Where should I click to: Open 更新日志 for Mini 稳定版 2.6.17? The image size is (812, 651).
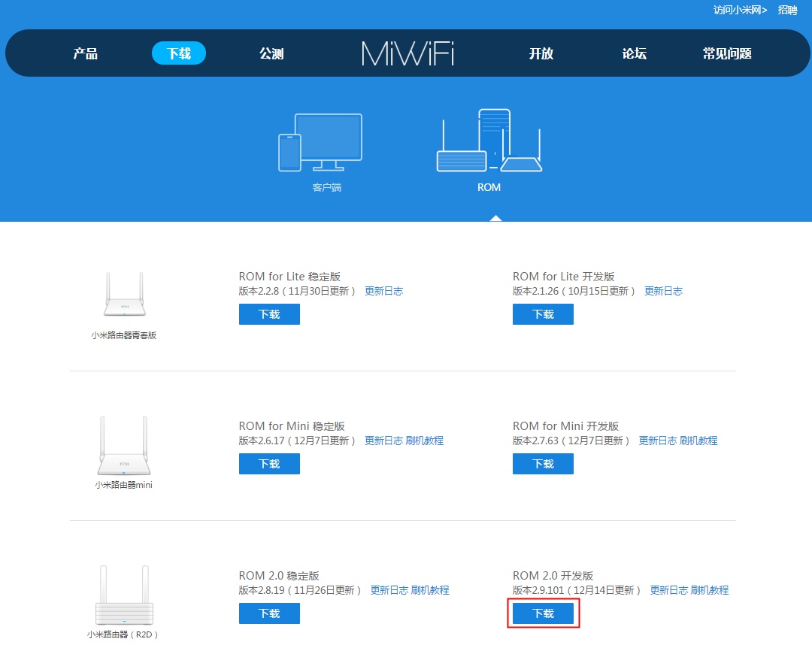click(383, 441)
